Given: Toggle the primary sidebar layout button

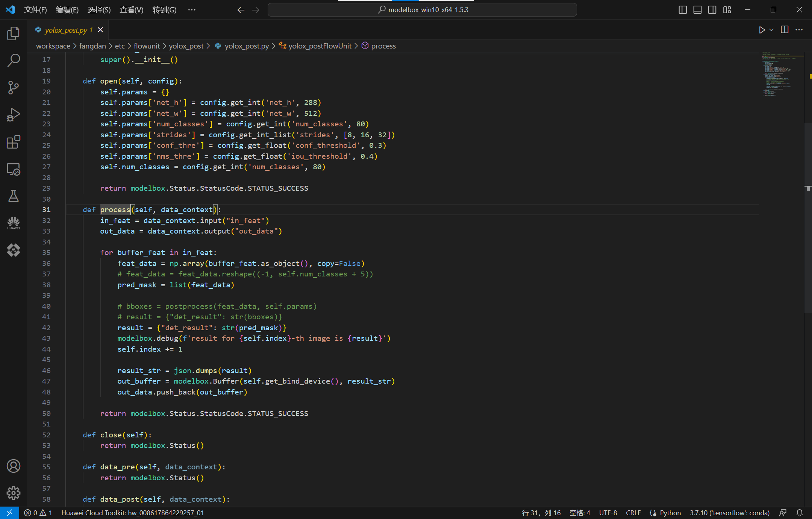Looking at the screenshot, I should 683,10.
